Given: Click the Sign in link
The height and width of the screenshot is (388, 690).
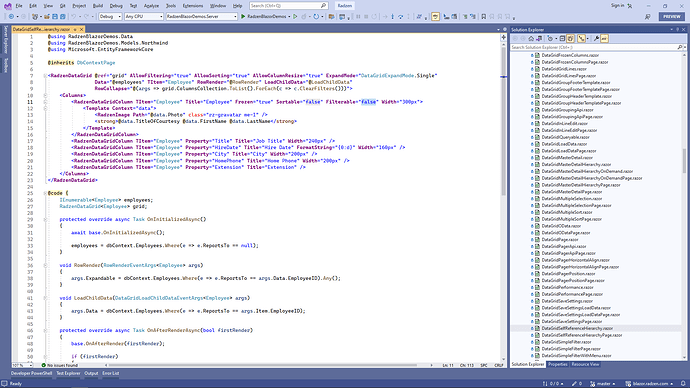Looking at the screenshot, I should 617,6.
